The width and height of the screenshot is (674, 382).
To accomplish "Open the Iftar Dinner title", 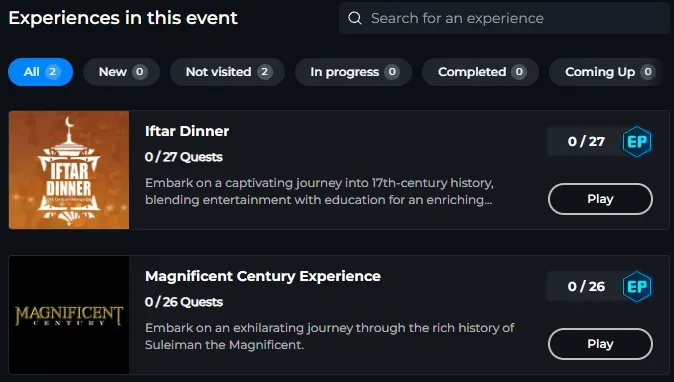I will 187,131.
